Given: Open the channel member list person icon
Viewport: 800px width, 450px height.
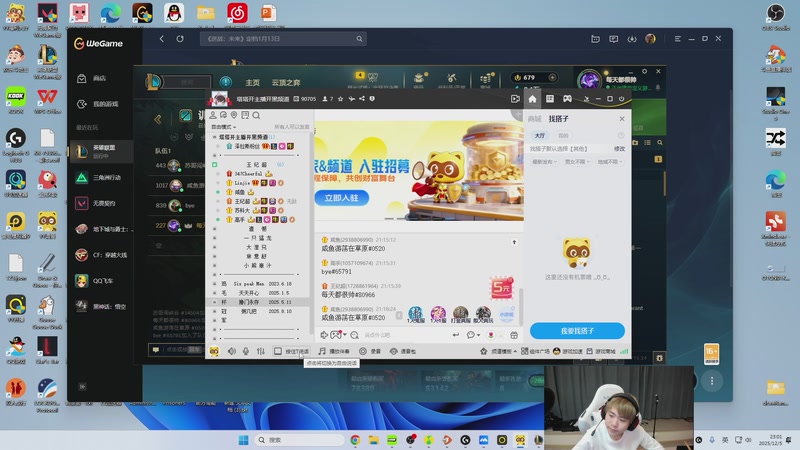Looking at the screenshot, I should [213, 115].
